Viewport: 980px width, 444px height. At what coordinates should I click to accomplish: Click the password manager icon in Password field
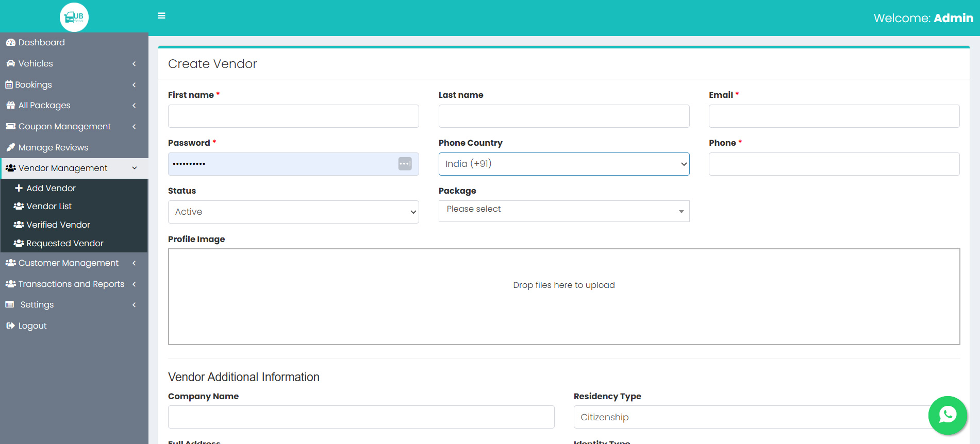405,164
